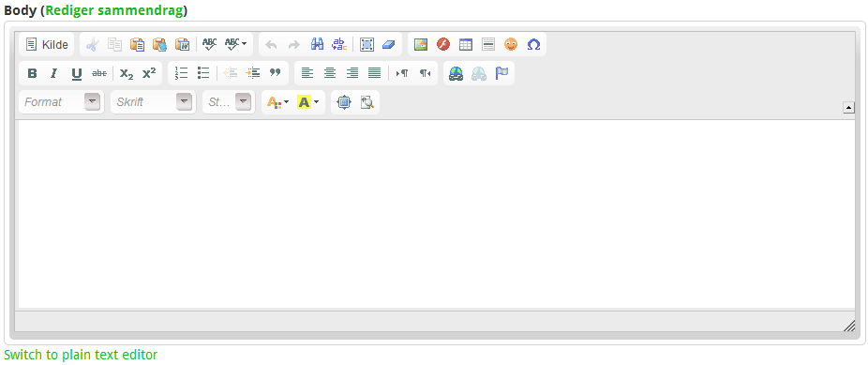868x365 pixels.
Task: Open background highlight color picker
Action: coord(307,102)
